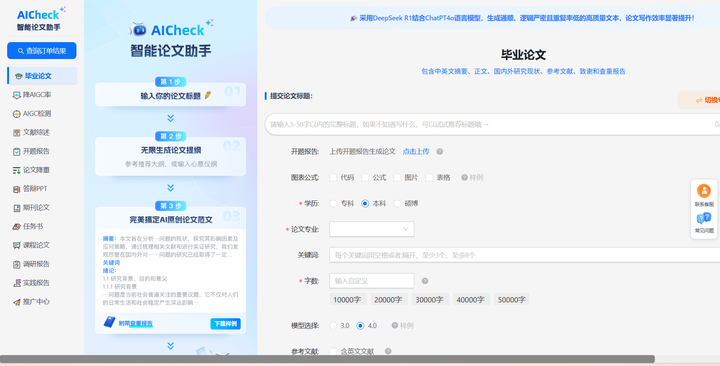Select the 本科 education radio button
Image resolution: width=720 pixels, height=366 pixels.
pos(365,203)
